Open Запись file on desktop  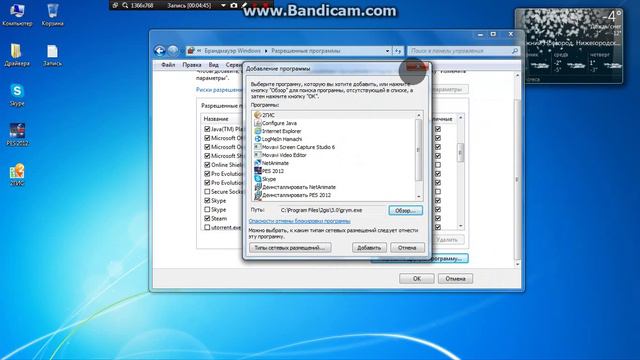[x=52, y=55]
